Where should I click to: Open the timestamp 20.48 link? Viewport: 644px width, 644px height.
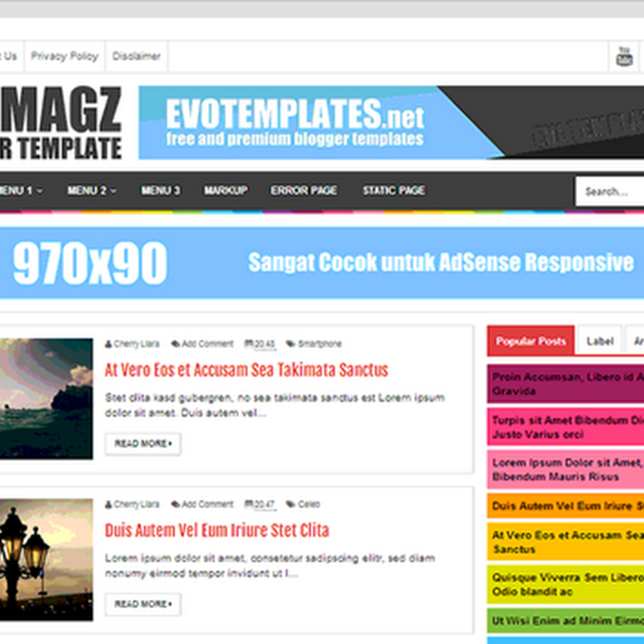(x=265, y=345)
